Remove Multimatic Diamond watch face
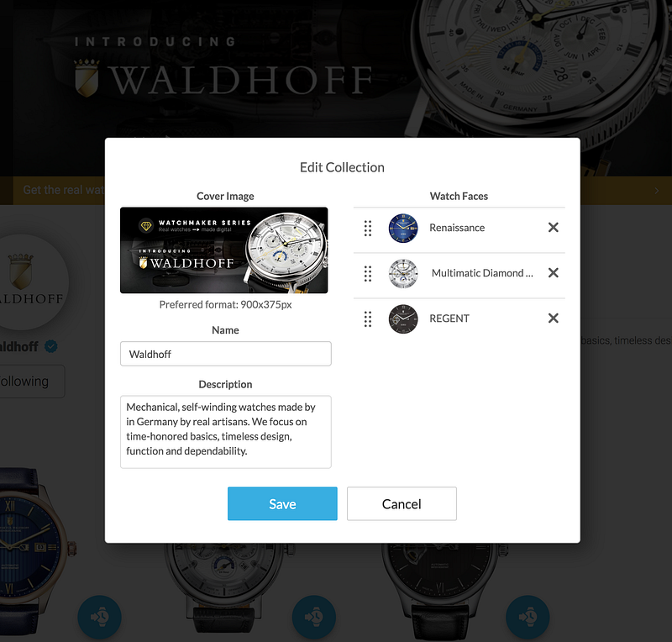The height and width of the screenshot is (642, 672). [x=554, y=273]
